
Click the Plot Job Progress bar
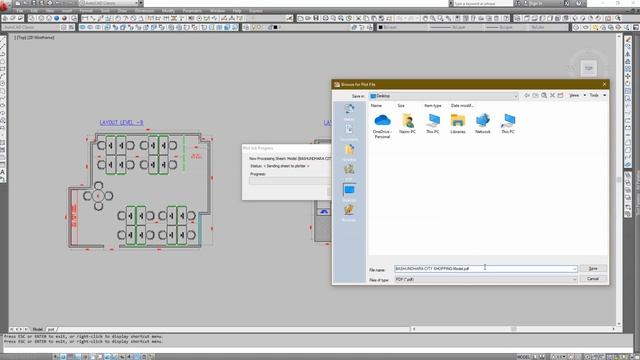290,181
